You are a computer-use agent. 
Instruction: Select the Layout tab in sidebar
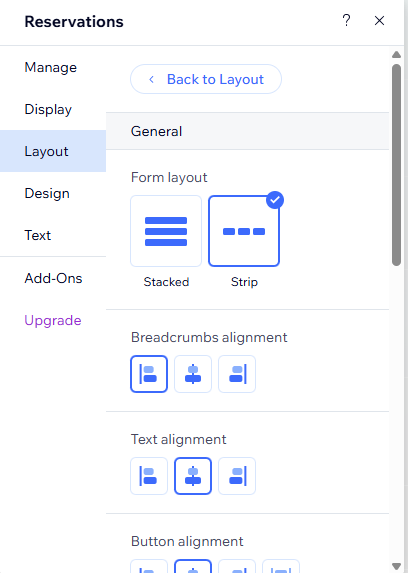(53, 151)
